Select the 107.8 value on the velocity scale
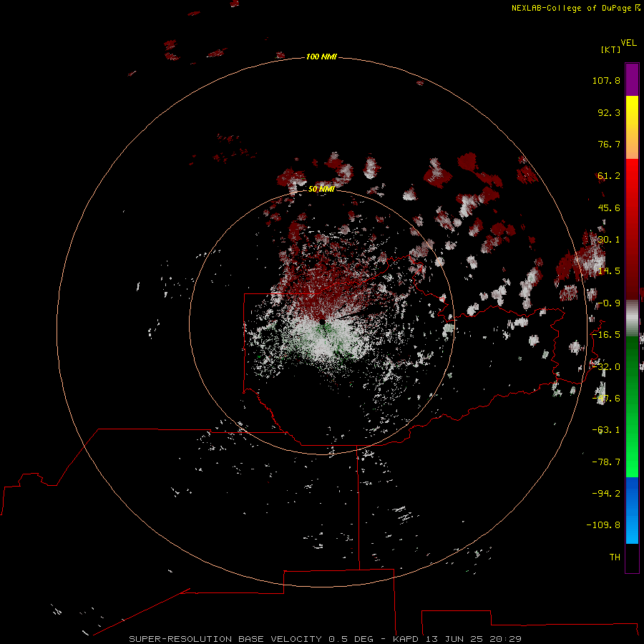The width and height of the screenshot is (644, 644). [x=606, y=80]
